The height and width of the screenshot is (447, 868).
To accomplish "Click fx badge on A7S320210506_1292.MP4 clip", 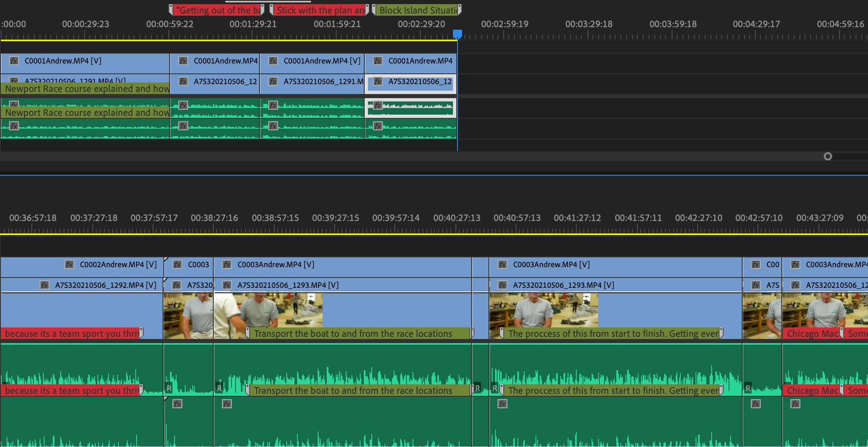I will (x=45, y=285).
